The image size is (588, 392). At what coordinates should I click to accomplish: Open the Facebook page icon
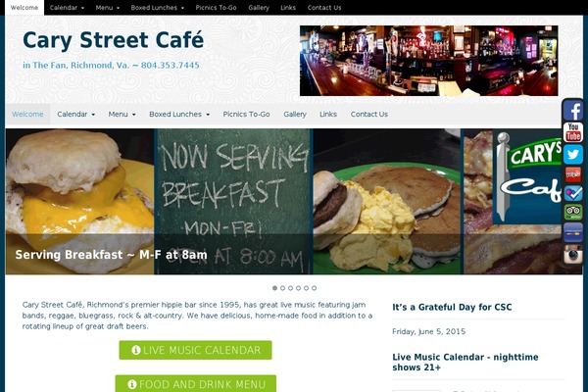[x=572, y=111]
